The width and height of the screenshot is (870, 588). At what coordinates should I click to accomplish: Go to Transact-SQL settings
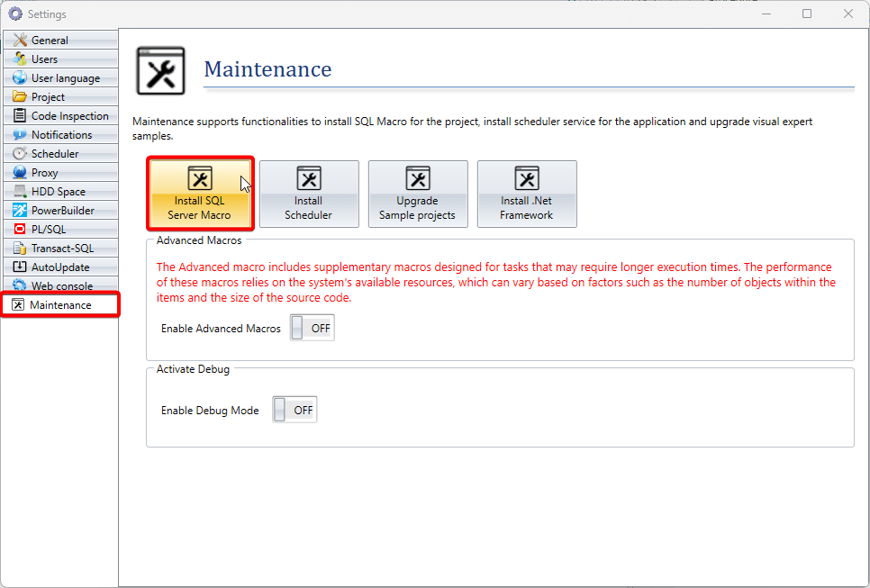(62, 249)
